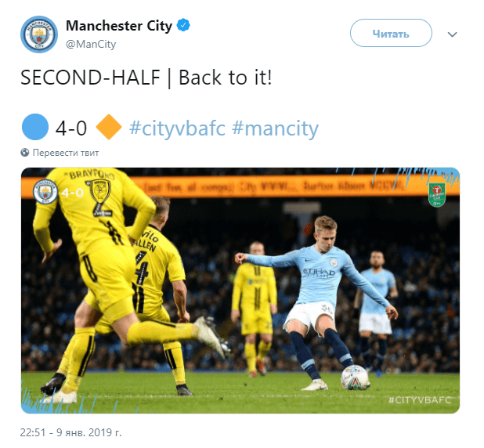Image resolution: width=484 pixels, height=448 pixels.
Task: Open the tweet timestamp 22:51 - 9 янв. 2019
Action: tap(71, 432)
